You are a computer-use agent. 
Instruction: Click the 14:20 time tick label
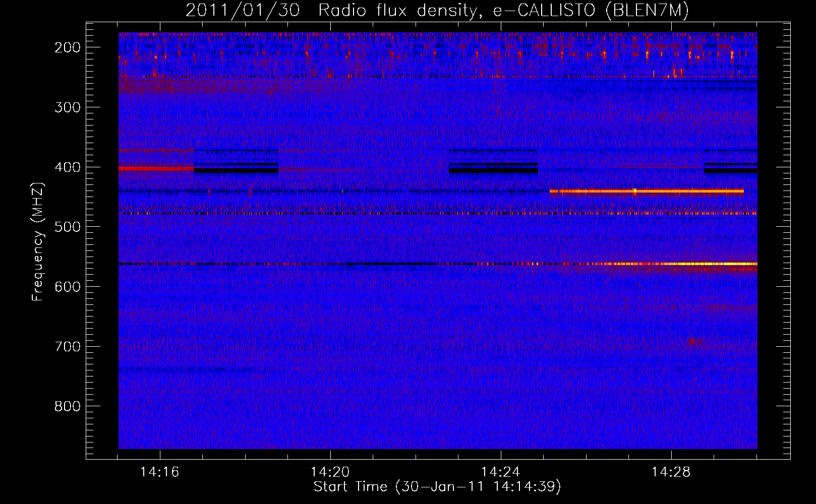pos(330,472)
